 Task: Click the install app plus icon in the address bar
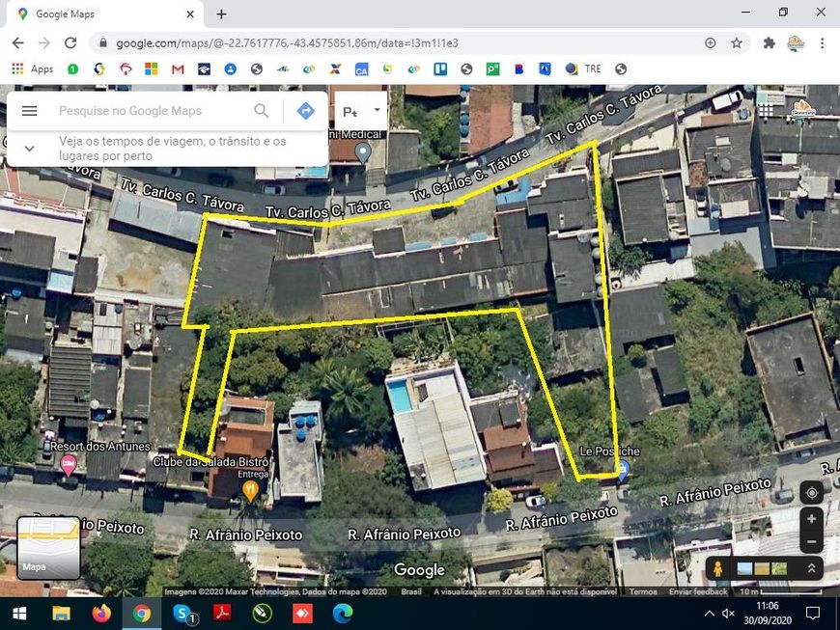click(711, 42)
